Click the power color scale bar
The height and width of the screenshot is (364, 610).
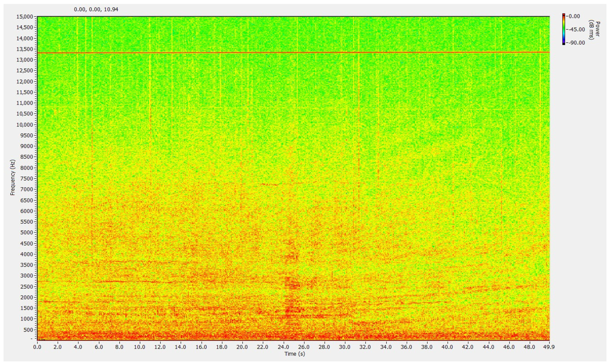pos(564,29)
